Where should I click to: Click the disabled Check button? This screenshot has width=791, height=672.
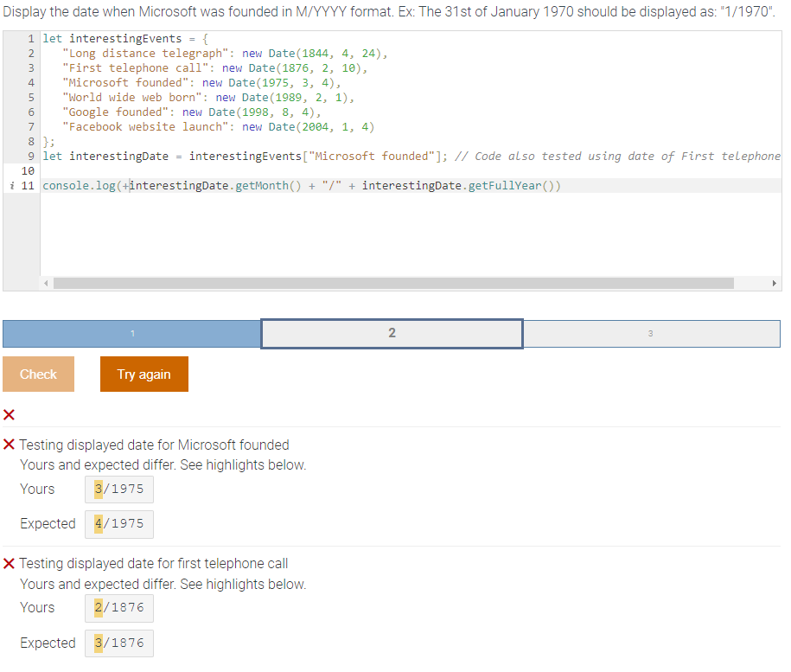tap(38, 374)
